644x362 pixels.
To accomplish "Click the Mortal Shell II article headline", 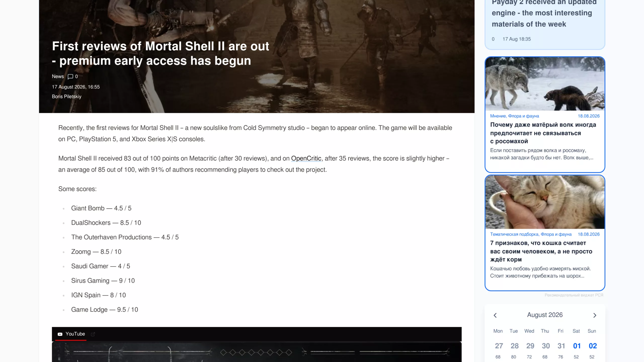I will click(160, 54).
